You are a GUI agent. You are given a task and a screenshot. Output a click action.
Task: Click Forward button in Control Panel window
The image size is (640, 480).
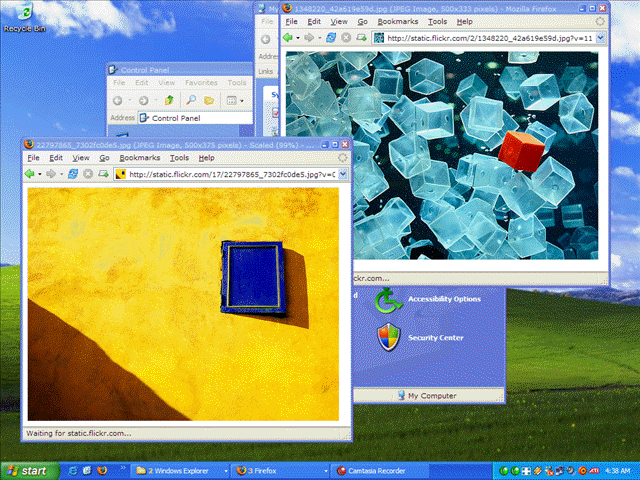click(143, 100)
